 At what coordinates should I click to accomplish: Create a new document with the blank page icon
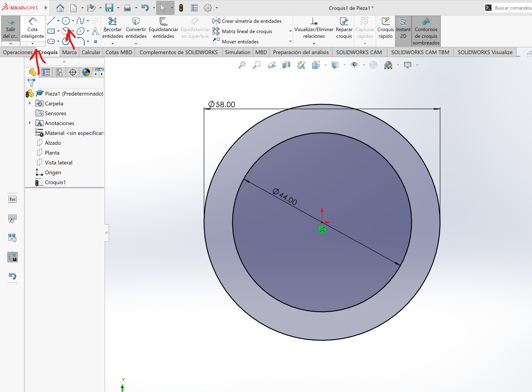click(74, 8)
